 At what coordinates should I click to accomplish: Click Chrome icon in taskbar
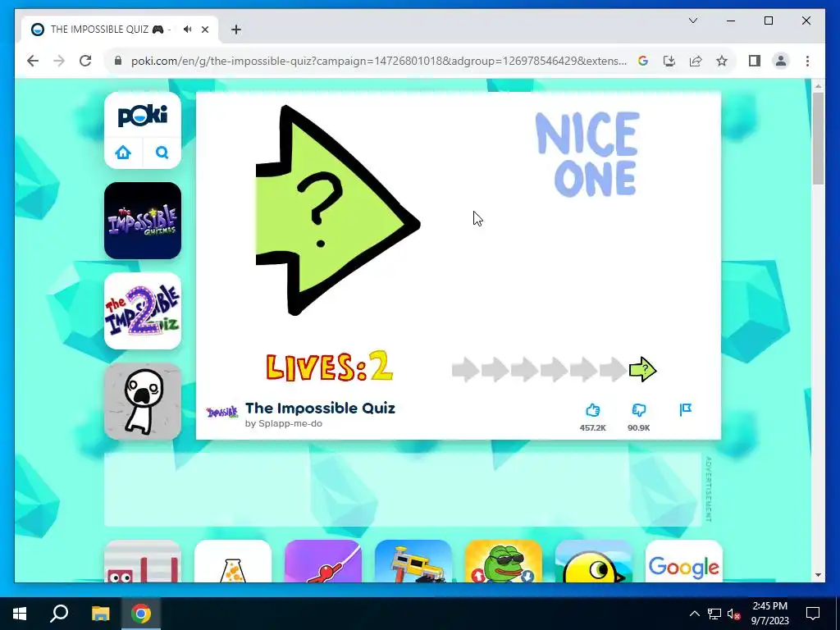tap(141, 614)
